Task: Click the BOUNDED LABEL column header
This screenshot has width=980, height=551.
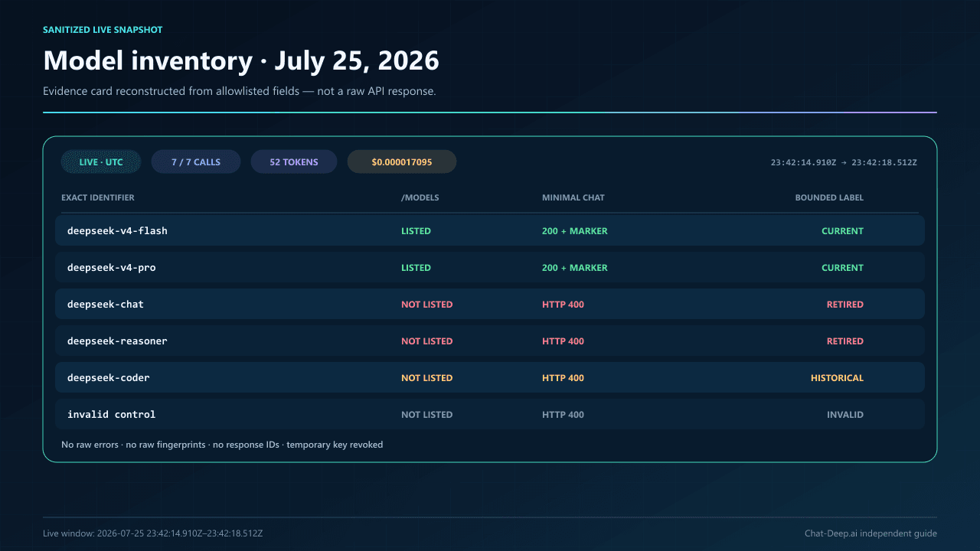Action: [829, 197]
